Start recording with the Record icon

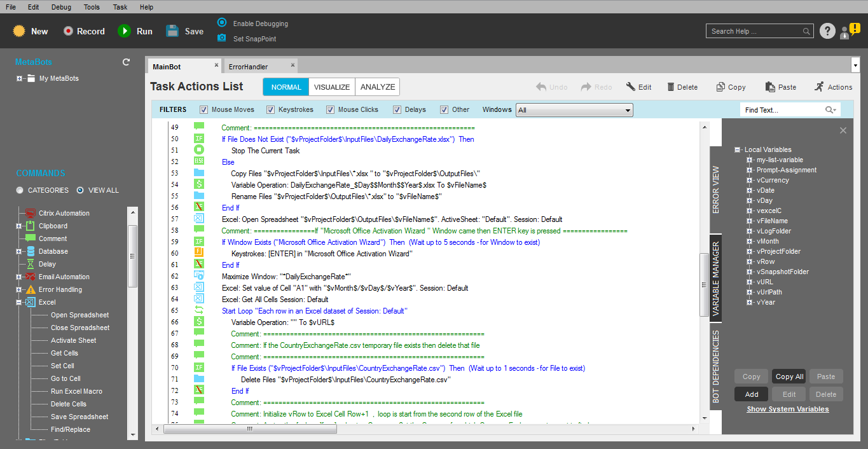[68, 31]
